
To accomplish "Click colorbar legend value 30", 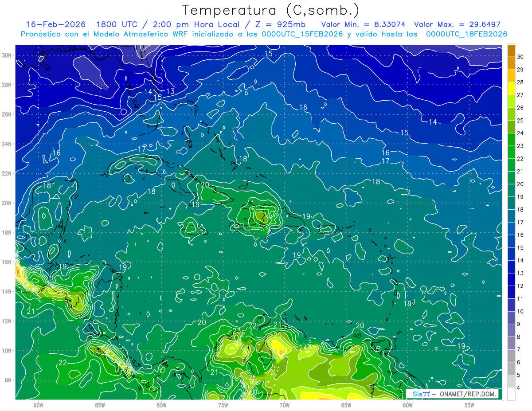I will 520,57.
